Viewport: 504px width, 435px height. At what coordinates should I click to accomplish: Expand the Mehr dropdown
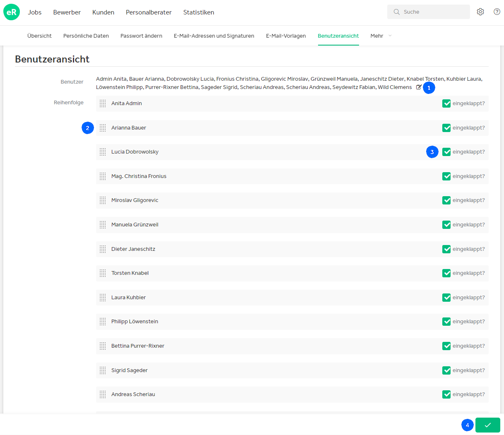click(x=381, y=36)
